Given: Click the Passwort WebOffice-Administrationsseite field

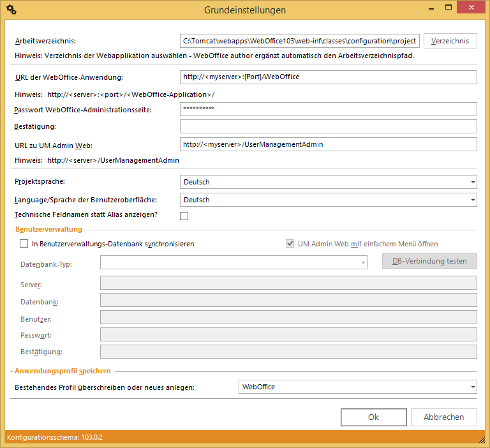Looking at the screenshot, I should tap(328, 109).
